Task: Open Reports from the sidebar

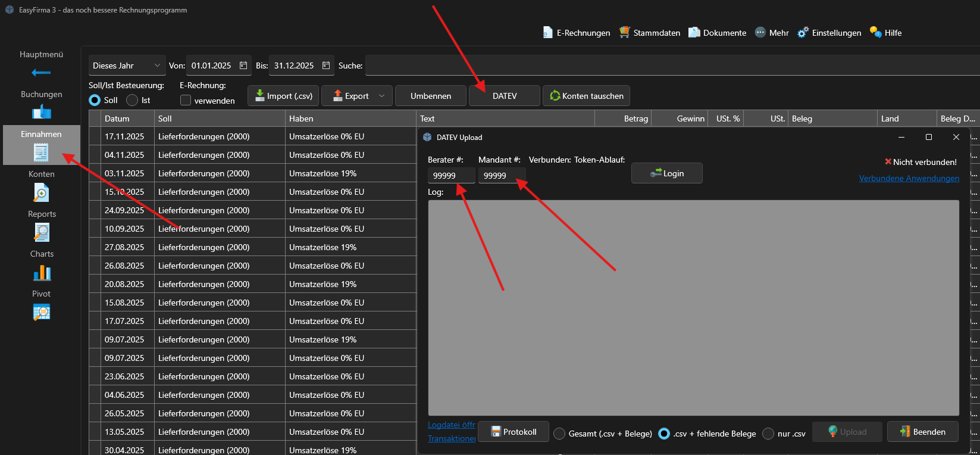Action: [41, 232]
